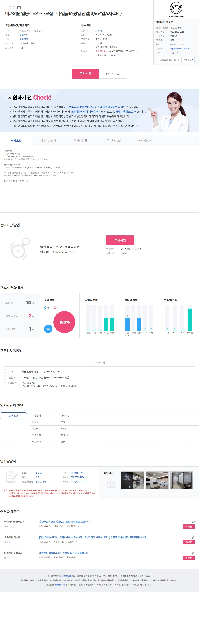Click the 경력 1년↑ link
Image resolution: width=199 pixels, height=644 pixels.
pyautogui.click(x=24, y=35)
